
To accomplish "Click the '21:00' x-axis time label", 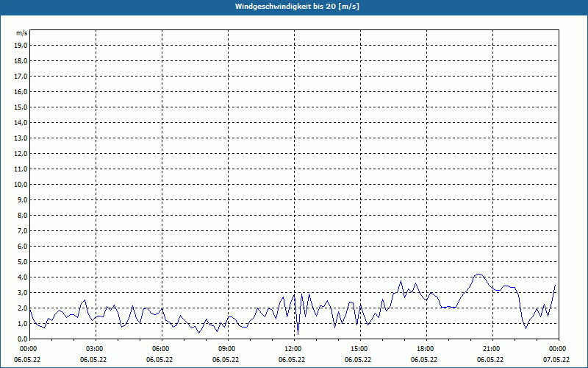I will point(490,349).
